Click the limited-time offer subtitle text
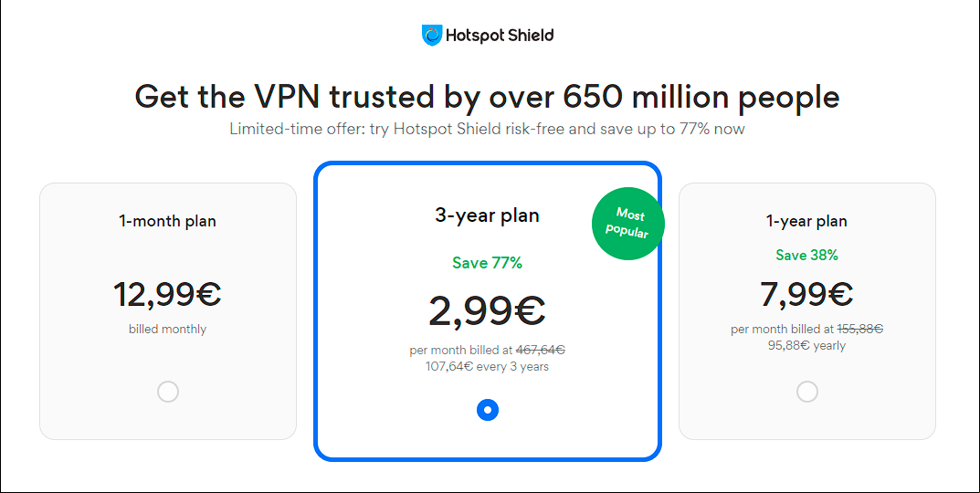 point(487,130)
